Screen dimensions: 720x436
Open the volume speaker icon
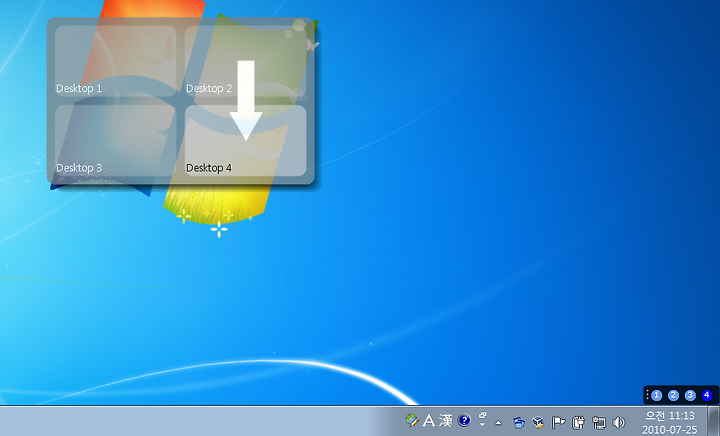(619, 422)
